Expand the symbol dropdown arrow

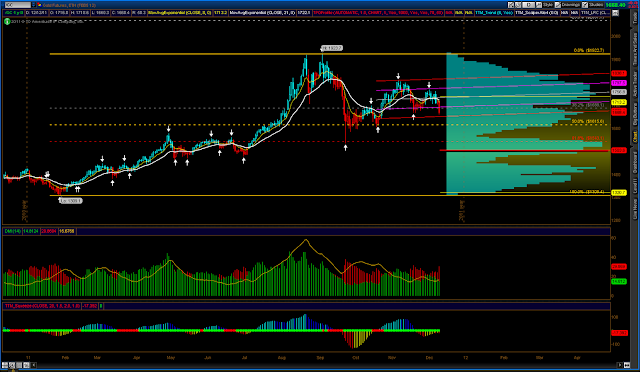click(x=33, y=5)
